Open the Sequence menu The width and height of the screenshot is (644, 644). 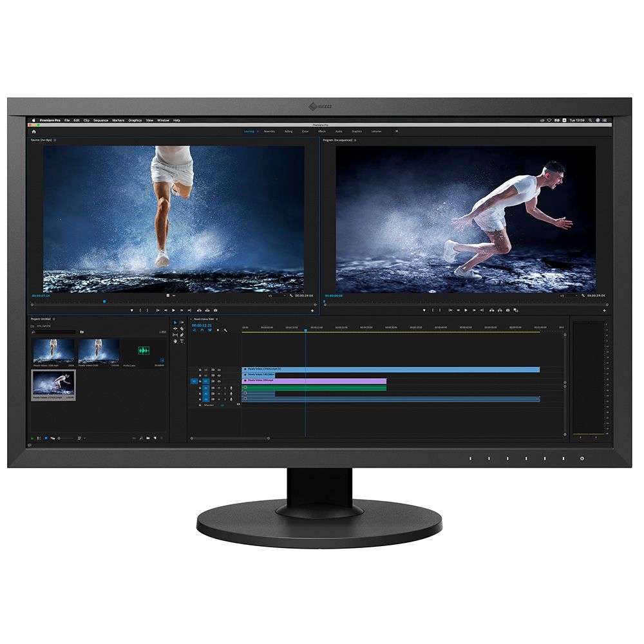pyautogui.click(x=100, y=120)
